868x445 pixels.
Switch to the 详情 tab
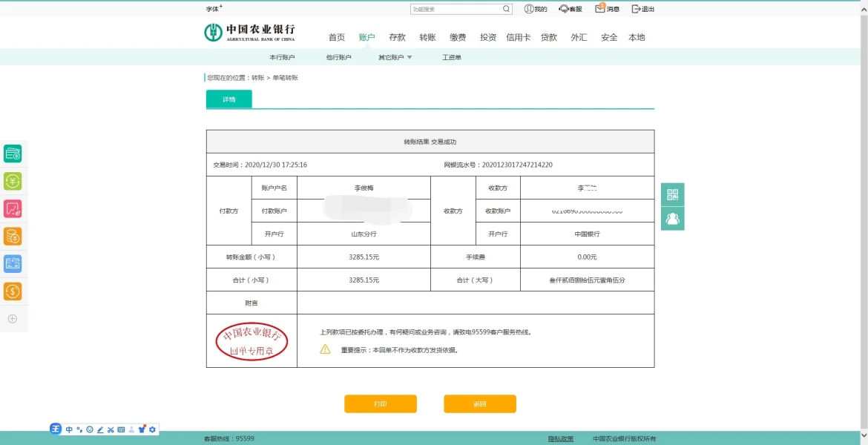point(228,99)
